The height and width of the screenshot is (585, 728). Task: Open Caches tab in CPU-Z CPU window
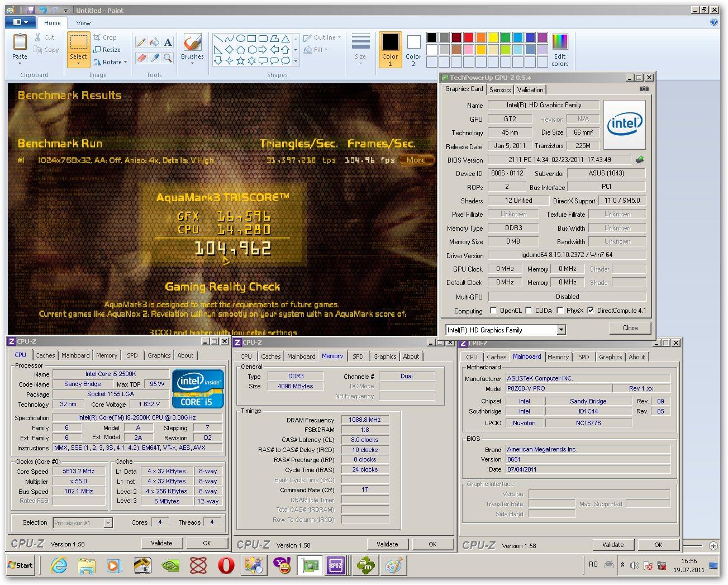45,355
